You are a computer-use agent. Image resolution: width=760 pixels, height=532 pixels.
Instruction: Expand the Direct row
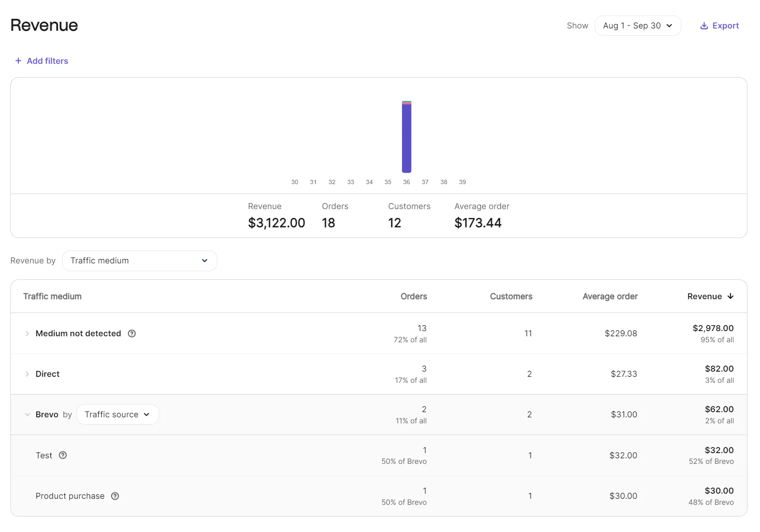pos(27,374)
